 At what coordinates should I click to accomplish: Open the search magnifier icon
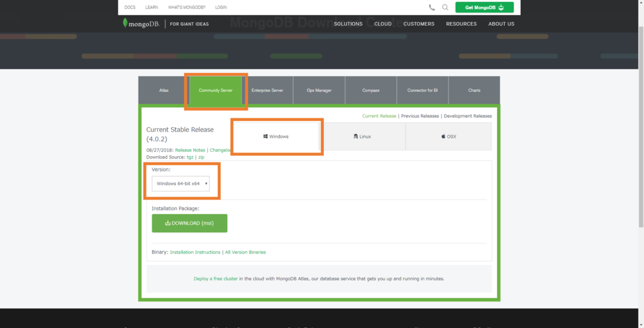(445, 8)
